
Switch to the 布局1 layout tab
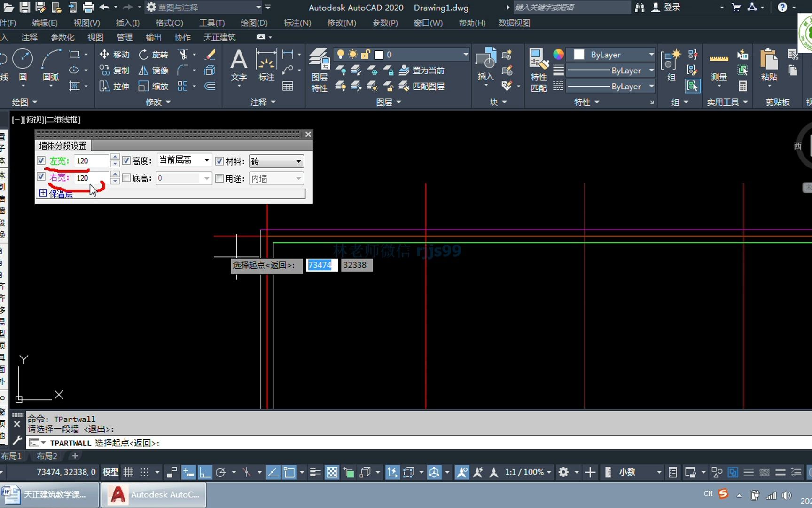[11, 456]
